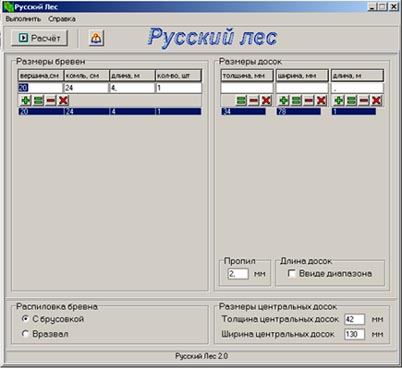Click the log длина, м input field
Image resolution: width=402 pixels, height=368 pixels.
click(132, 88)
